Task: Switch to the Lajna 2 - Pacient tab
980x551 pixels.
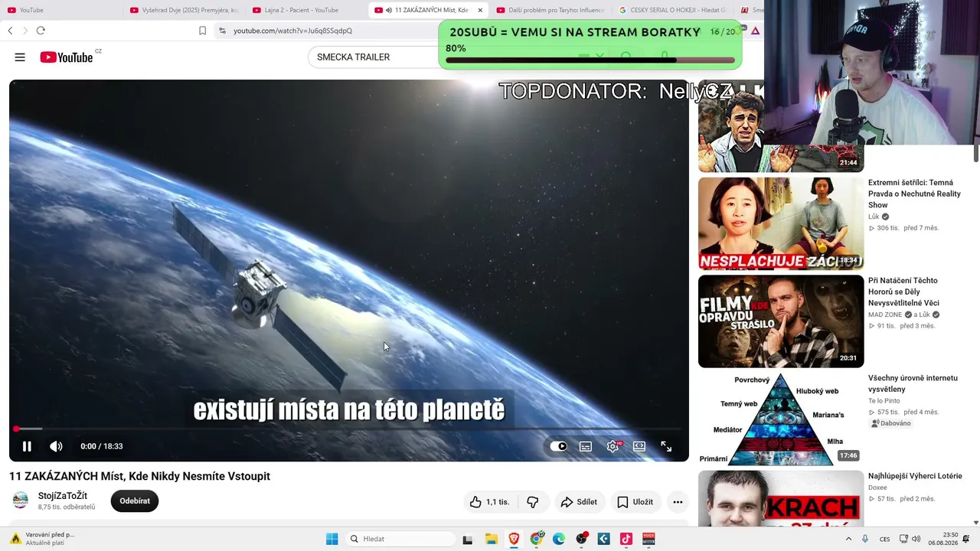Action: [306, 10]
